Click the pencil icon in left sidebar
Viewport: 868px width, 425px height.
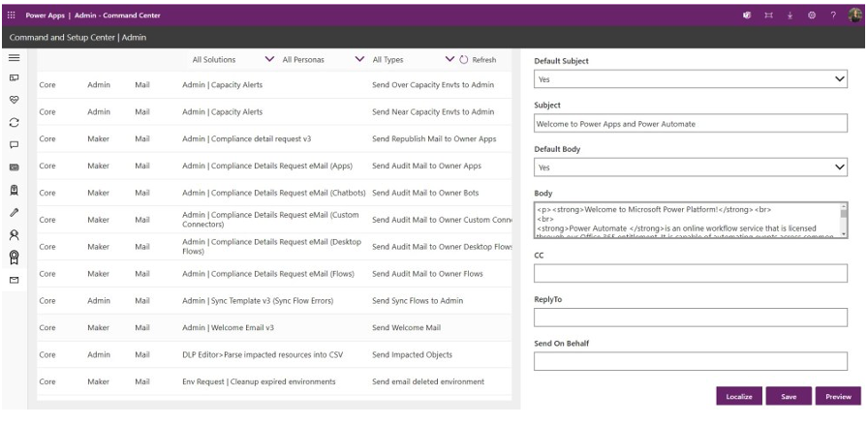[x=14, y=211]
